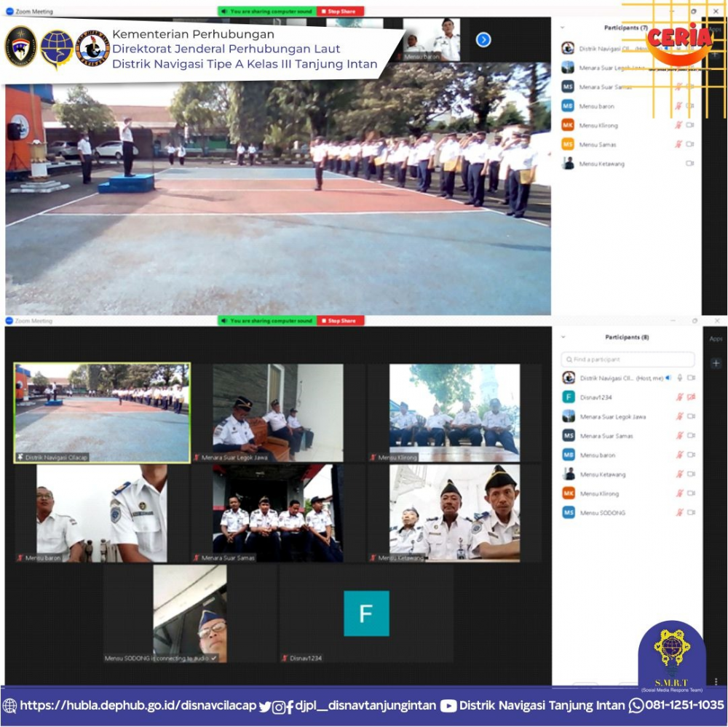The height and width of the screenshot is (727, 728).
Task: Click the green sharing-computer-sound indicator above the gallery view
Action: (x=267, y=321)
